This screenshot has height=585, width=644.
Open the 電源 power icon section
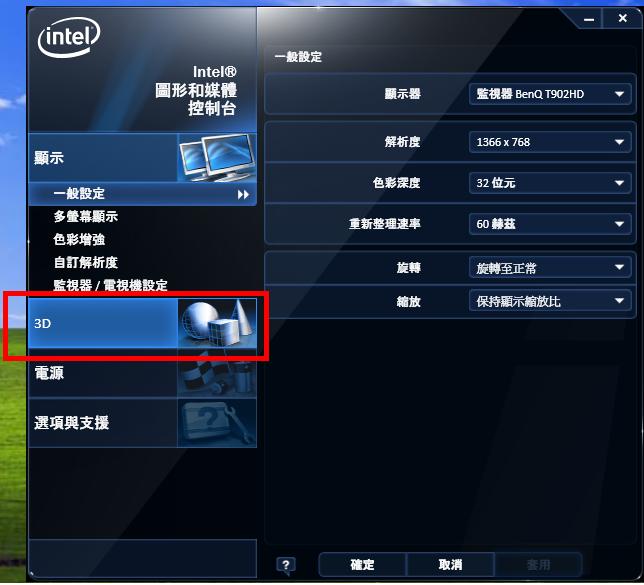[x=217, y=373]
